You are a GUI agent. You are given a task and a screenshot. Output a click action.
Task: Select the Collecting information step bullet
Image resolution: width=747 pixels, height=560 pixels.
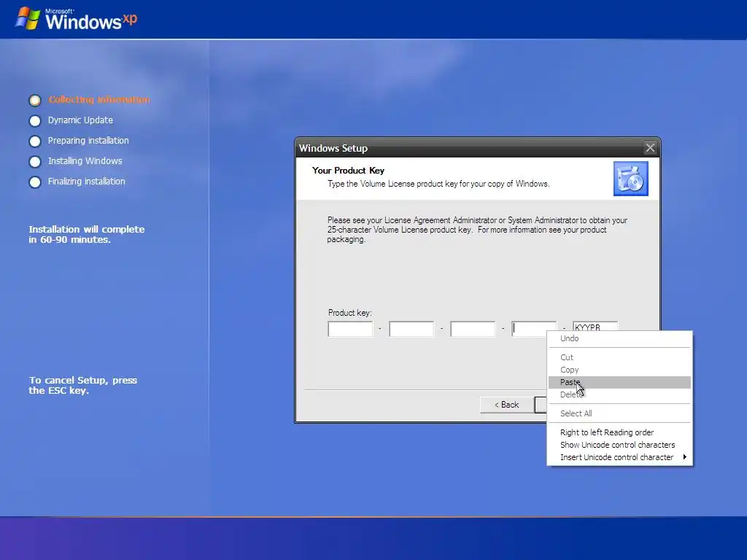35,101
